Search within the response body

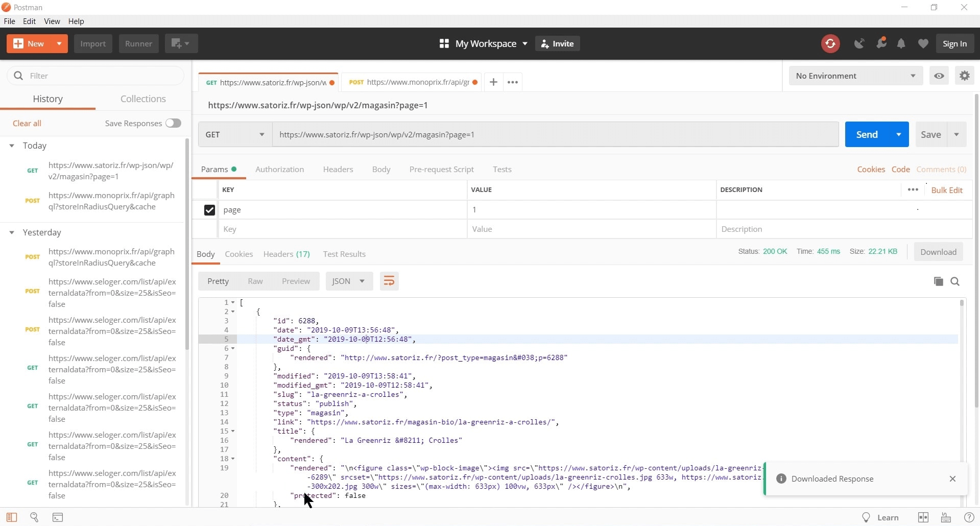(x=955, y=281)
